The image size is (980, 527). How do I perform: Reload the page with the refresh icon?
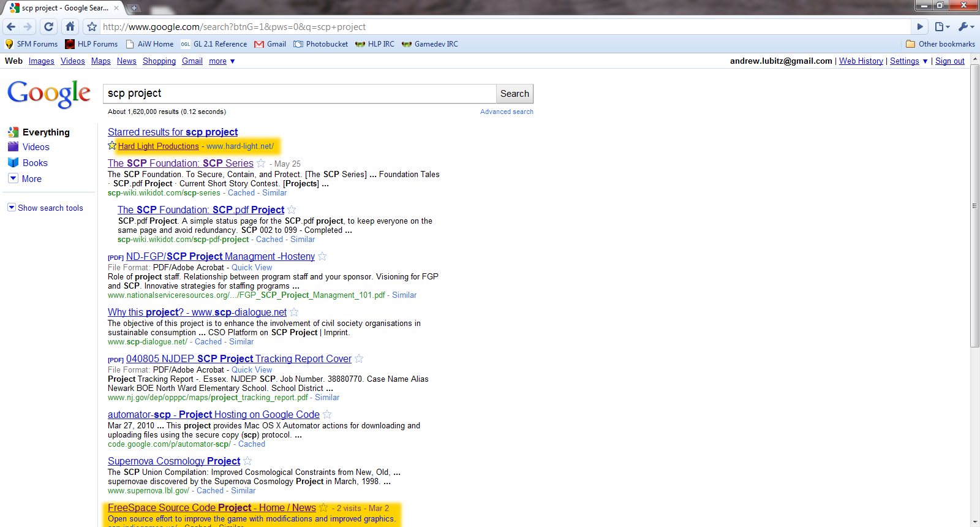click(x=49, y=26)
